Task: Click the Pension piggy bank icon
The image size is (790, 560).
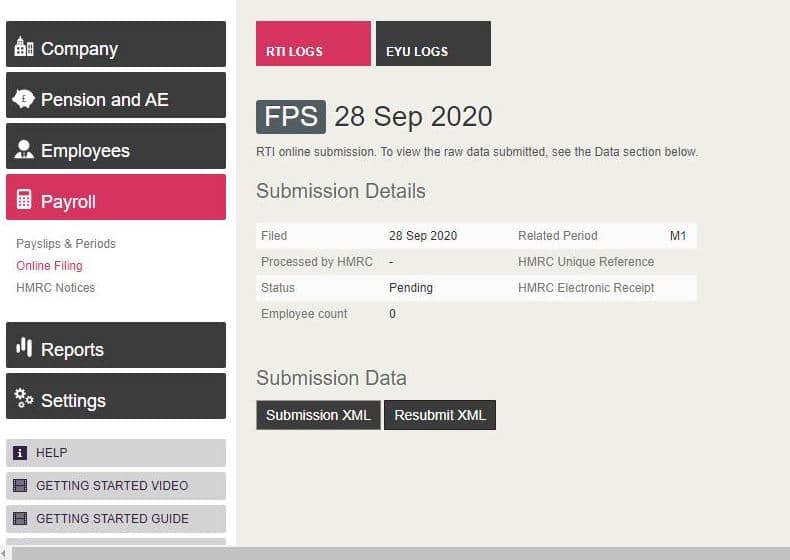Action: pyautogui.click(x=24, y=99)
